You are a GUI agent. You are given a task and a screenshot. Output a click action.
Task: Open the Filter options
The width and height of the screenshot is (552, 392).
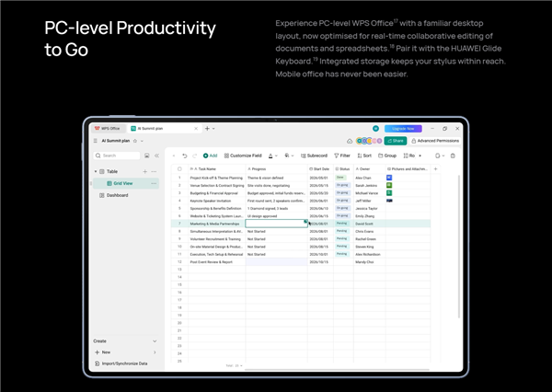click(342, 156)
